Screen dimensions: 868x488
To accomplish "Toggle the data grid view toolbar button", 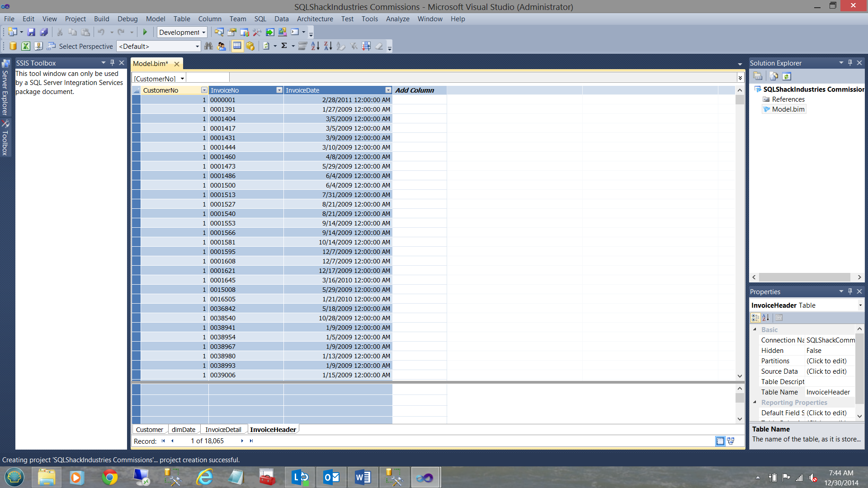I will (237, 46).
